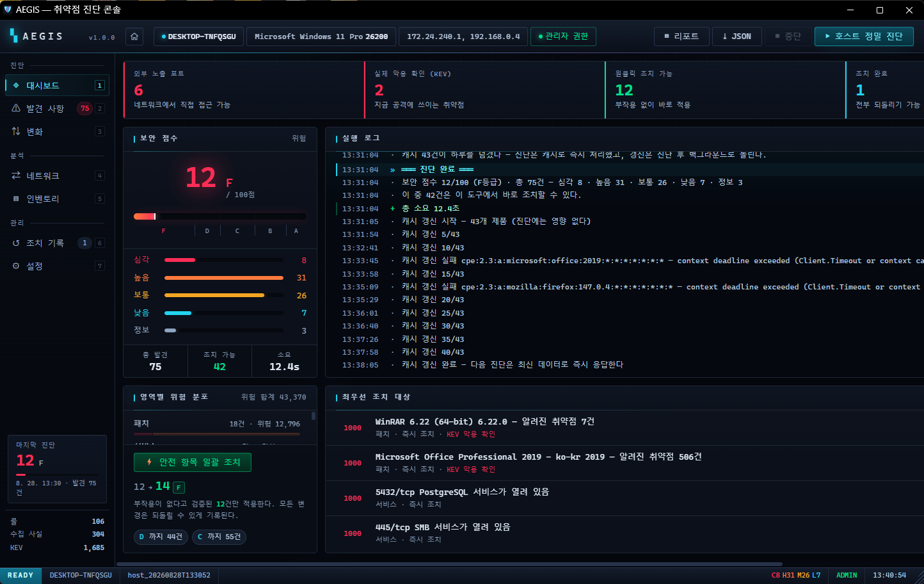
Task: Click the C8 H31 M26 L7 status counts
Action: tap(796, 575)
